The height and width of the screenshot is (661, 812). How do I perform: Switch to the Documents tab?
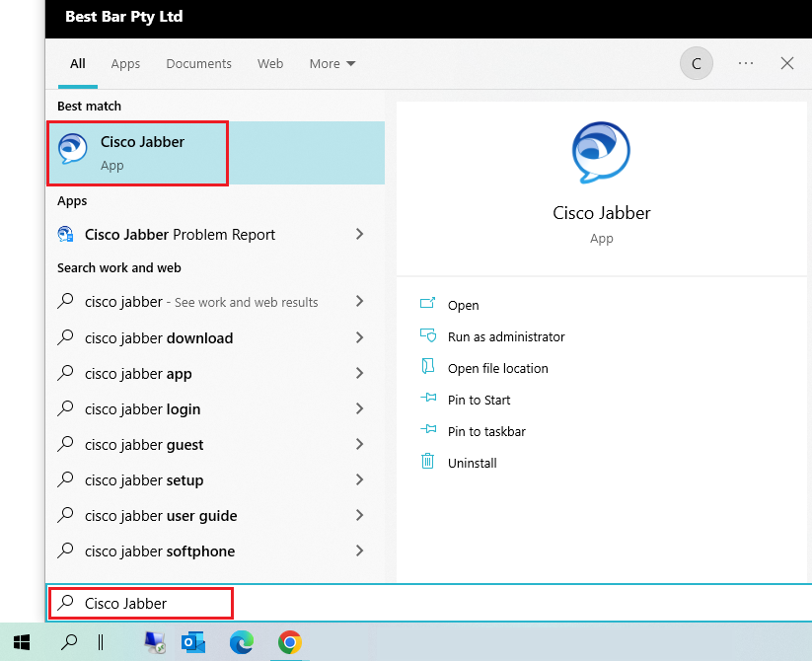[x=199, y=64]
